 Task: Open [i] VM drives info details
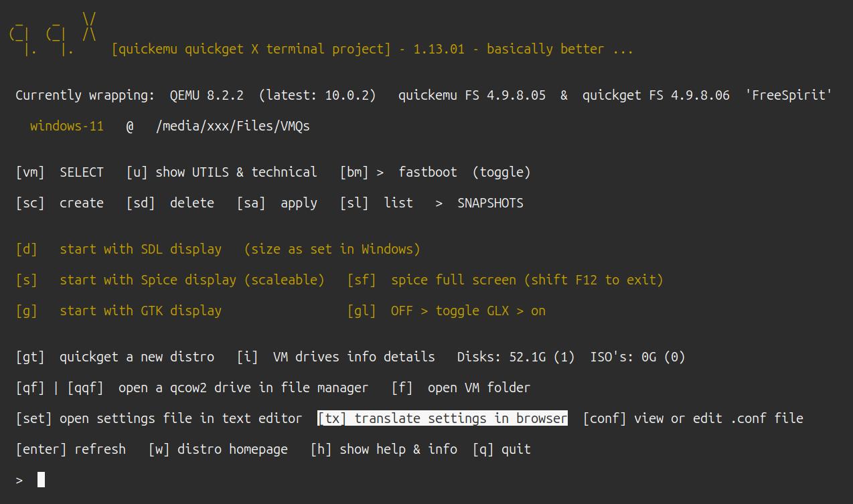(x=336, y=357)
